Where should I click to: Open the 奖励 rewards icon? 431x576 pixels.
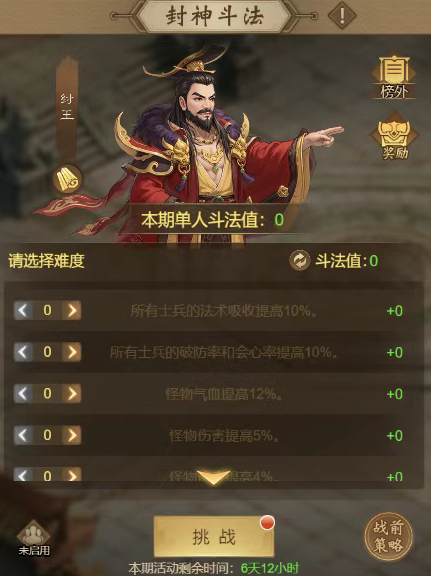(395, 137)
